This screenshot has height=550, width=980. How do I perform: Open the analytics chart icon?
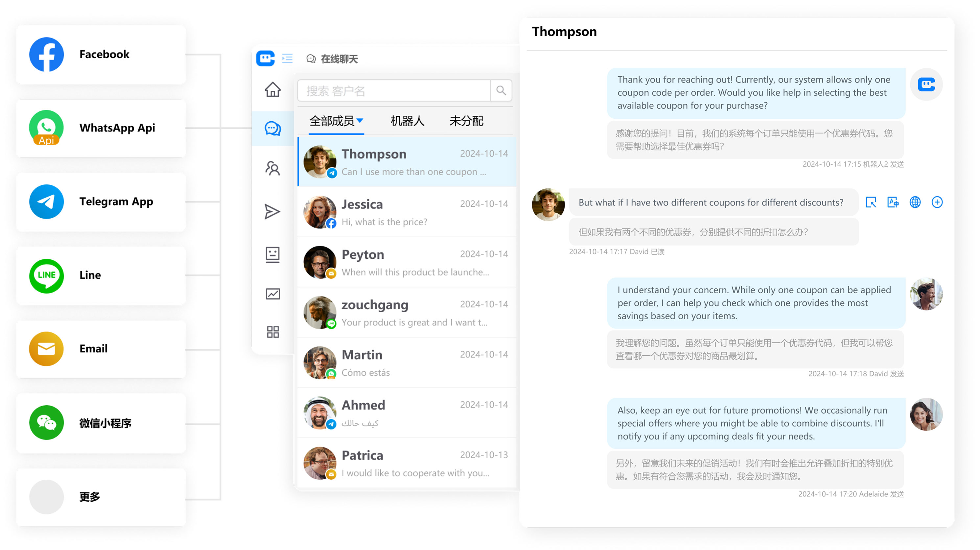[272, 294]
